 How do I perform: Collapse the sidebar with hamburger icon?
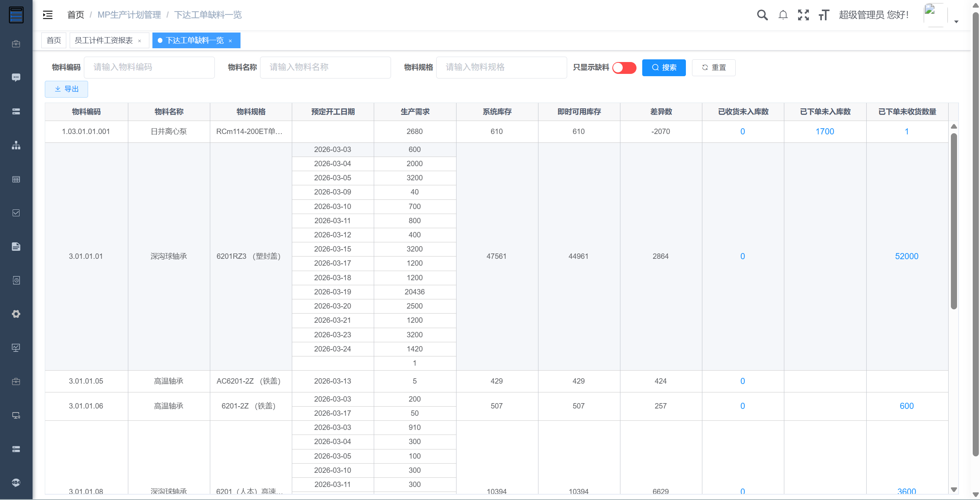[48, 15]
